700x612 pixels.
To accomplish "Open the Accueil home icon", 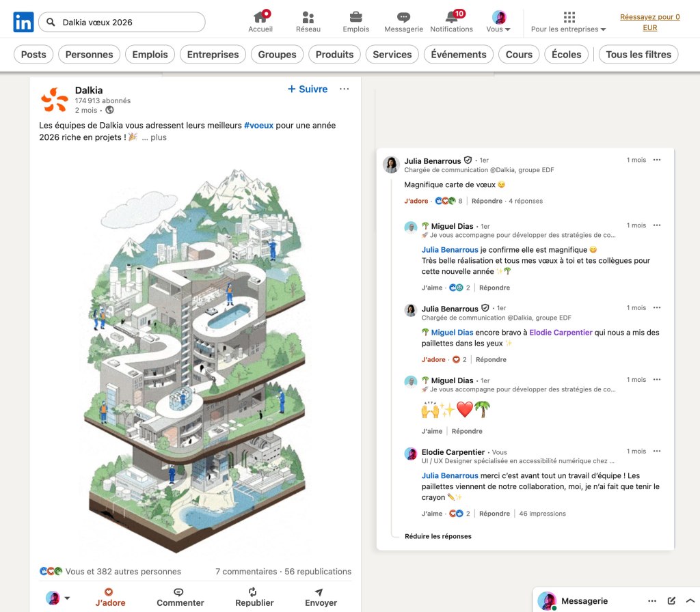I will (260, 17).
